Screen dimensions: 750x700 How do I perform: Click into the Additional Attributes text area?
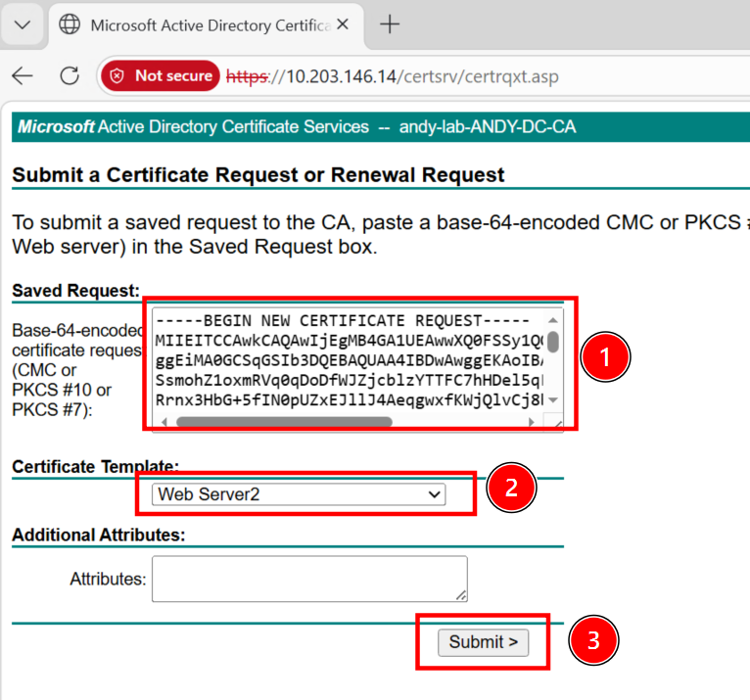[x=308, y=578]
